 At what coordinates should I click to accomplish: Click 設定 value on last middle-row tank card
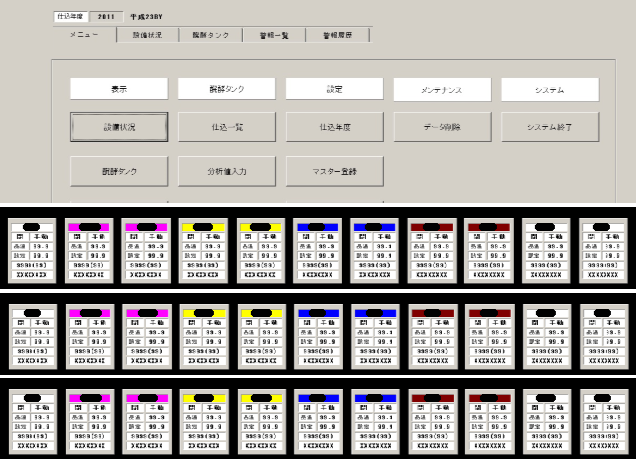pyautogui.click(x=612, y=341)
